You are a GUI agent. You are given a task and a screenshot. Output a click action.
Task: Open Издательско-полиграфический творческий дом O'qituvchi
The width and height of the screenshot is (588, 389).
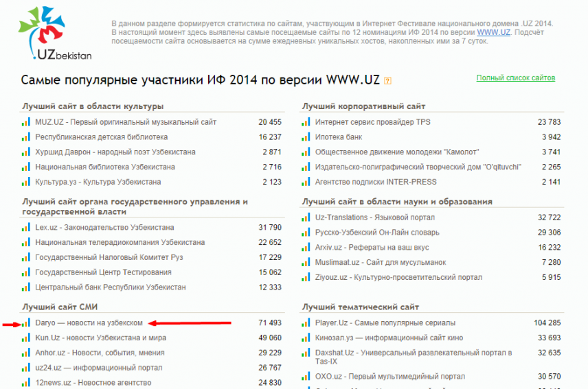coord(418,167)
